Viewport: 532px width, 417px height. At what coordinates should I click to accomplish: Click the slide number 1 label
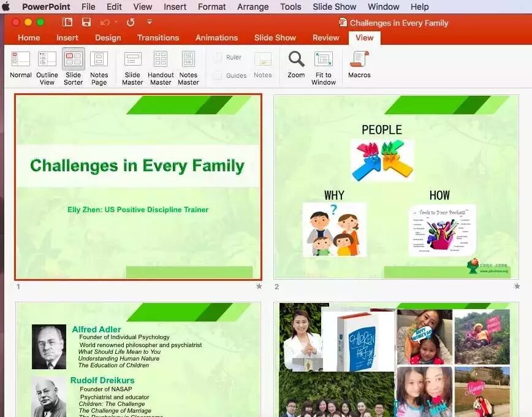click(x=18, y=286)
